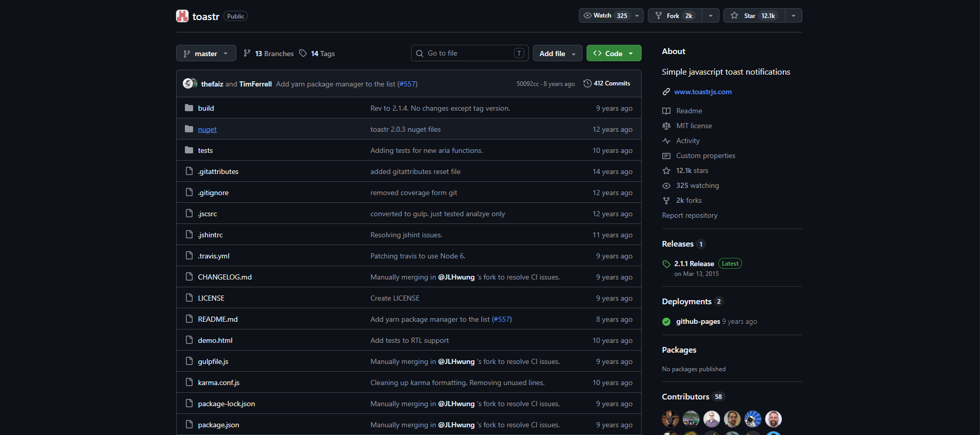980x435 pixels.
Task: Open the 2.1.1 Release link
Action: [x=694, y=264]
